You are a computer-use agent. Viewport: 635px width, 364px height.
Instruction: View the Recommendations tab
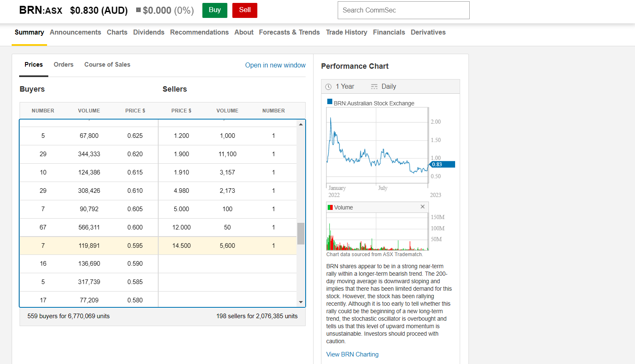(x=199, y=32)
